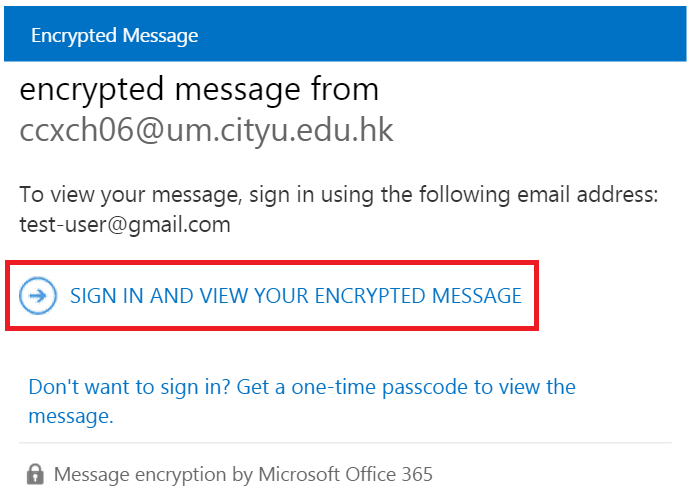Click the word "message." ending the passcode link

(x=70, y=416)
